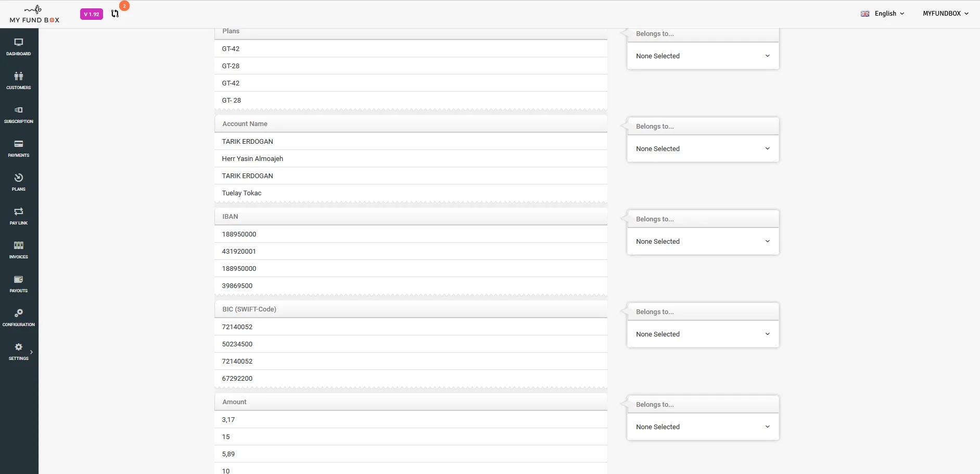Open Belongs to dropdown for Account Name

coord(703,148)
